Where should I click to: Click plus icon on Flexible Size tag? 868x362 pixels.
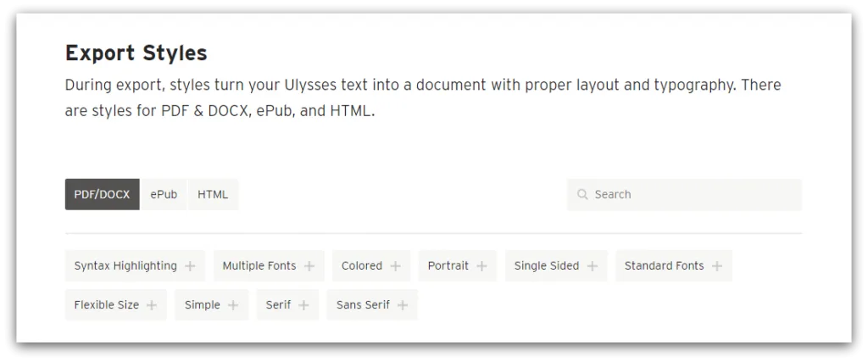152,305
